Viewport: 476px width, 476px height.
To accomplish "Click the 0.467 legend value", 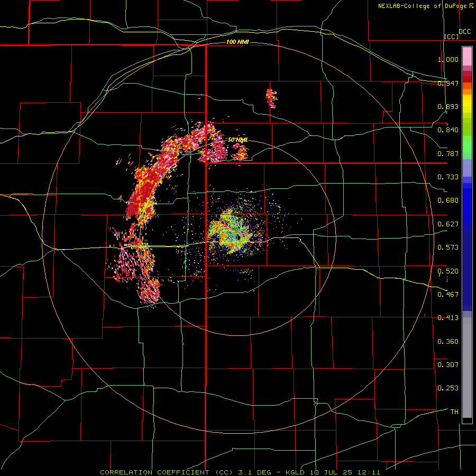I will click(x=448, y=295).
